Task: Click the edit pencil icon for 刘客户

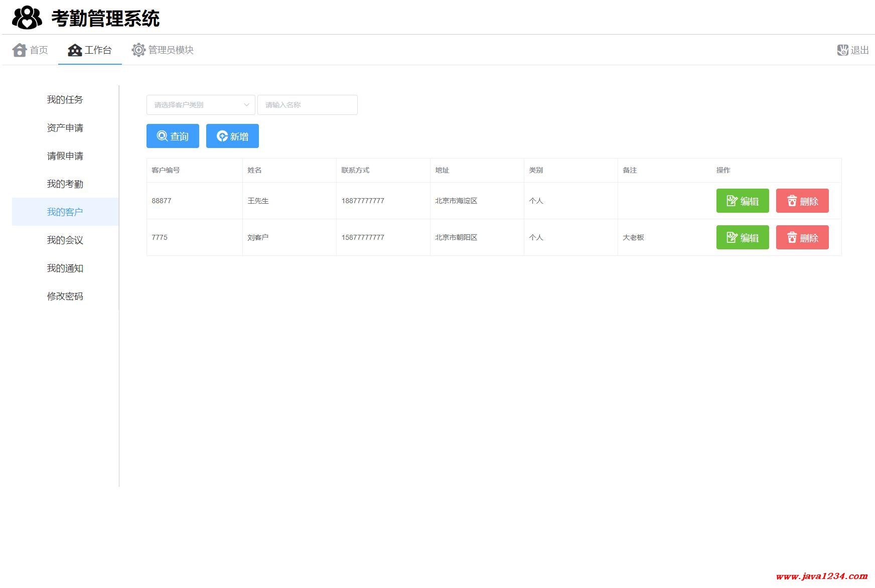Action: pyautogui.click(x=732, y=237)
